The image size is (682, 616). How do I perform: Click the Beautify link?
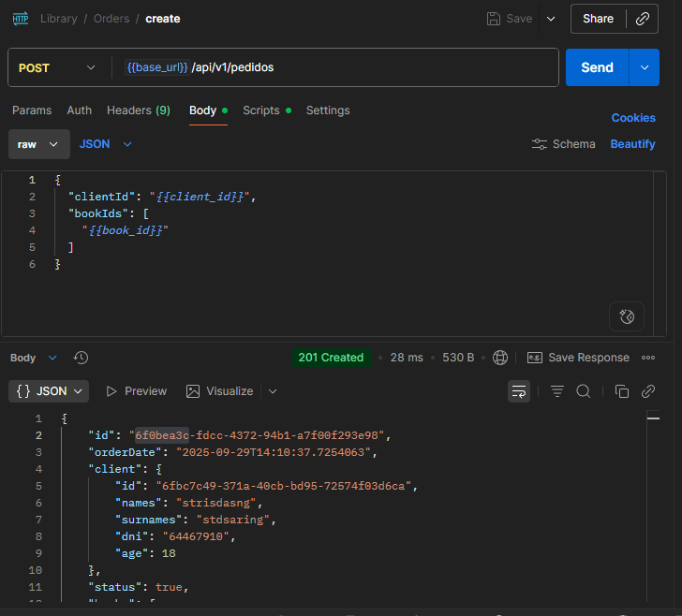click(632, 144)
